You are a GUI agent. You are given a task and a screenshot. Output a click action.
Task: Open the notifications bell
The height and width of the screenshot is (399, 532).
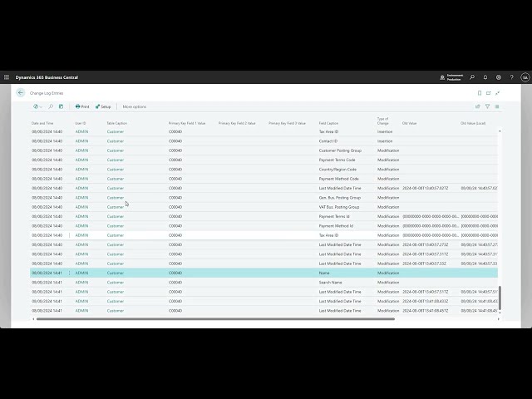click(485, 77)
